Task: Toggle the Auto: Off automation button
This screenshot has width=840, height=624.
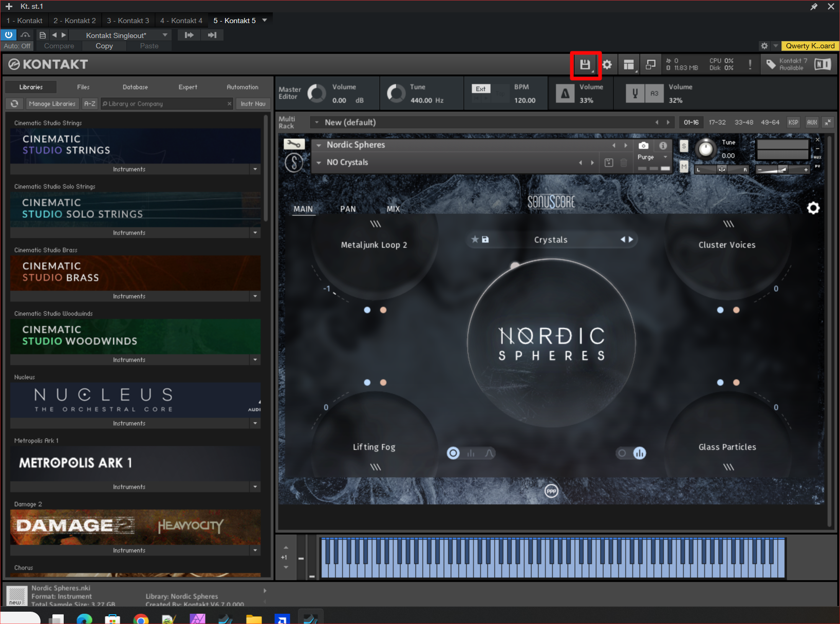Action: 17,46
